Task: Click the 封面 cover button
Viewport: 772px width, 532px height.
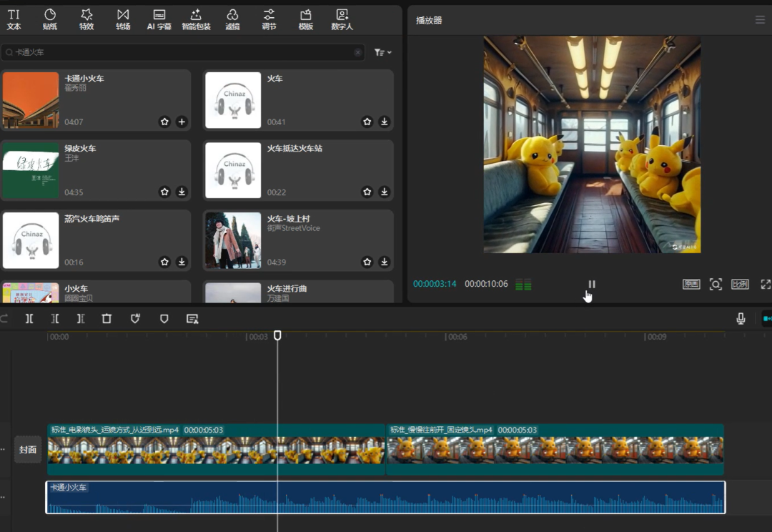Action: coord(28,450)
